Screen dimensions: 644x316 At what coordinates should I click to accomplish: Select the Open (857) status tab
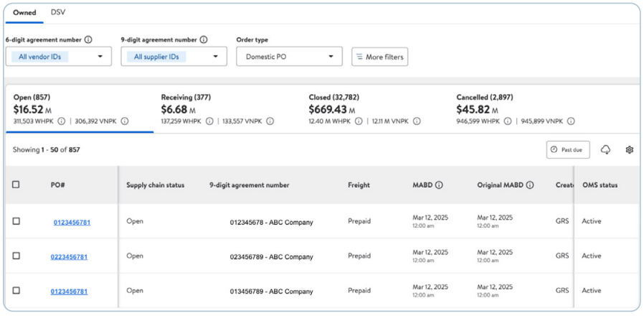click(80, 109)
